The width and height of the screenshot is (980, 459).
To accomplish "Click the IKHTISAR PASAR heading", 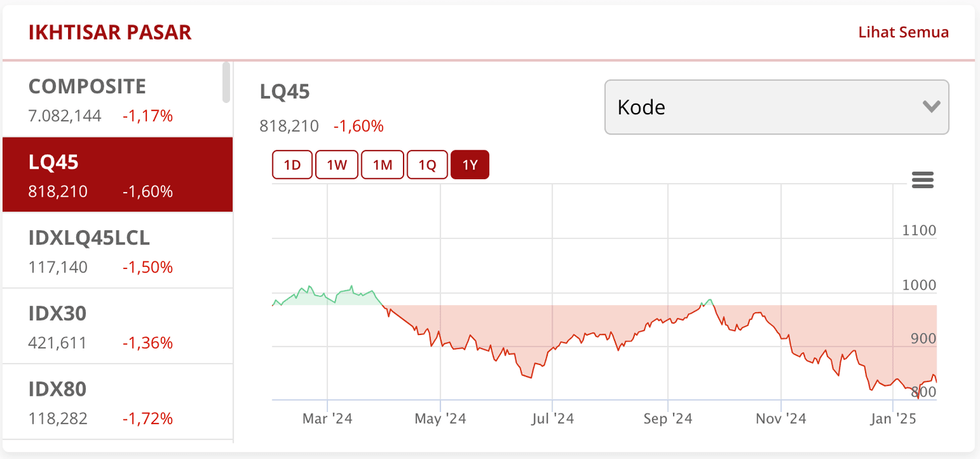I will pos(110,31).
